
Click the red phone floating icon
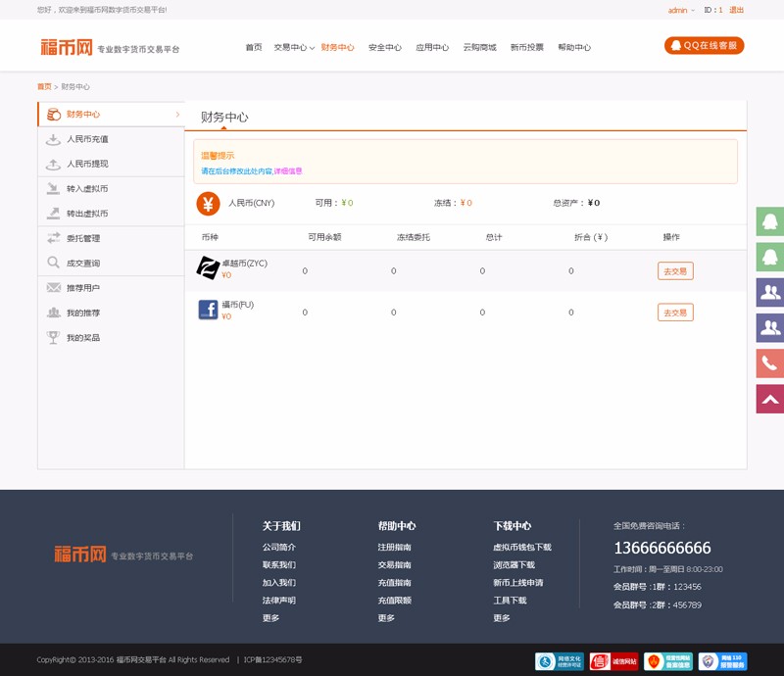pyautogui.click(x=770, y=363)
